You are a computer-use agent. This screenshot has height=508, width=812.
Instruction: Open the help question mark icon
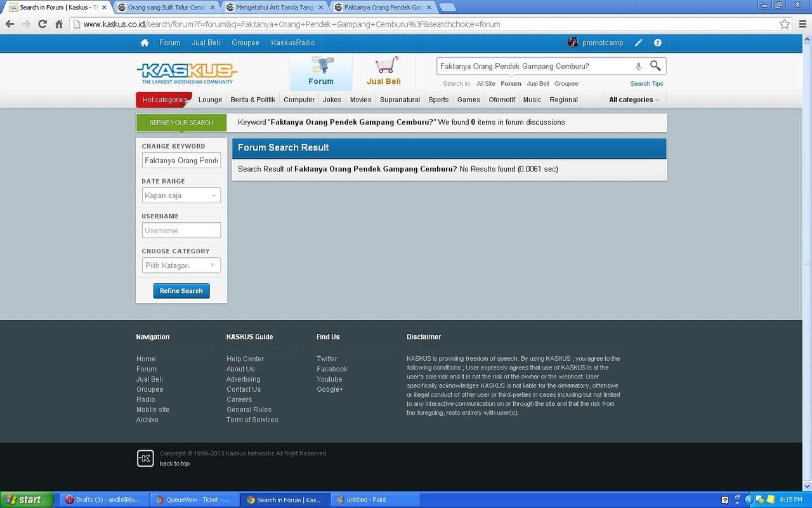tap(657, 43)
